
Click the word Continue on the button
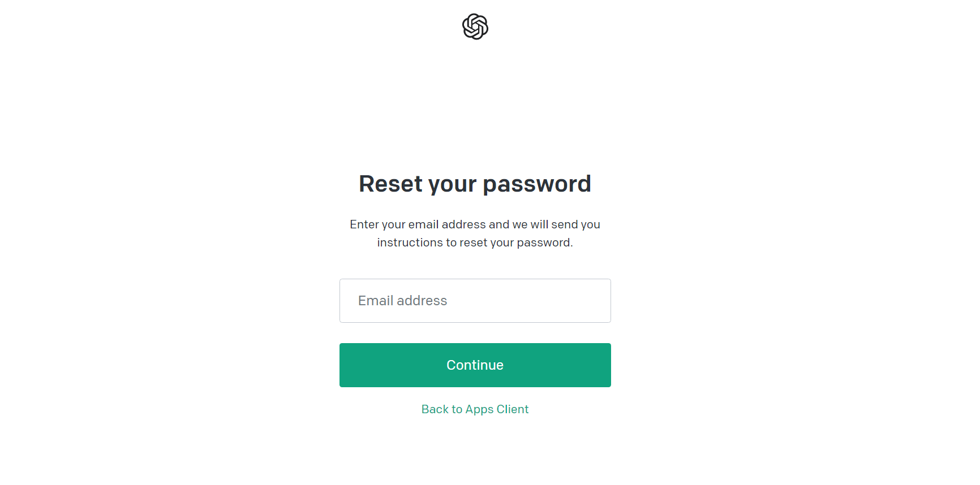click(x=475, y=365)
